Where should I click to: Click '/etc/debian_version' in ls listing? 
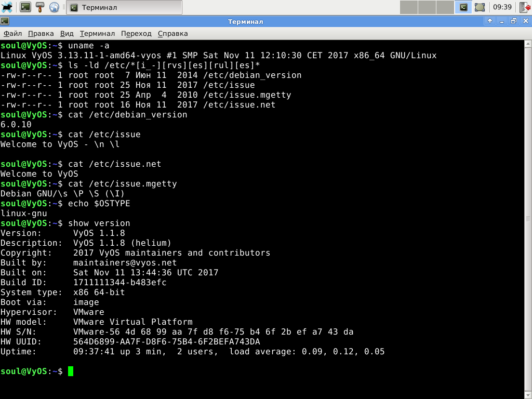(x=252, y=75)
